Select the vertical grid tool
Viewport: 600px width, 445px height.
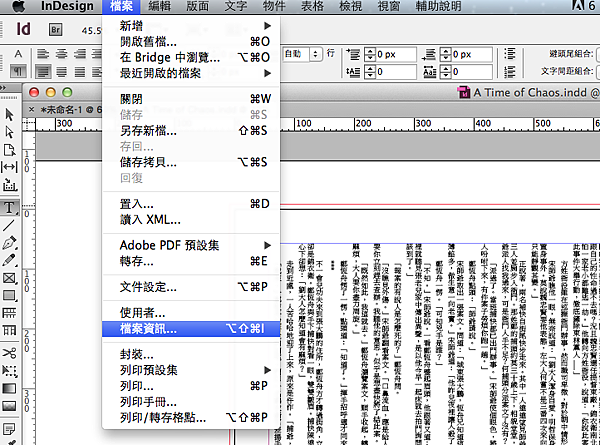9,330
